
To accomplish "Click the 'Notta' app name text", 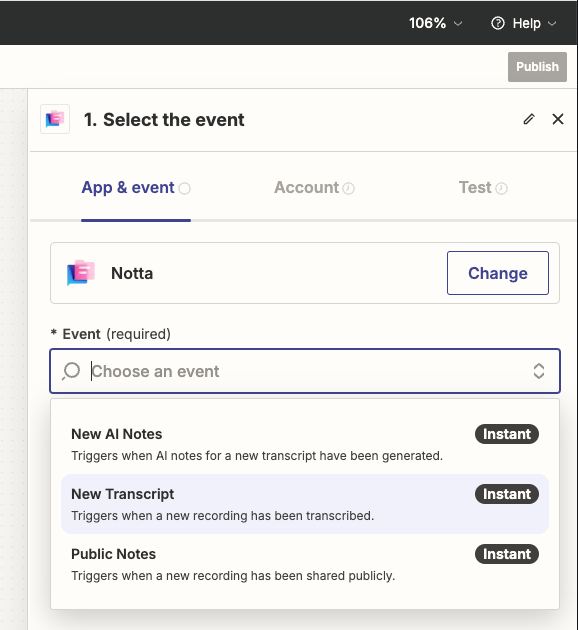I will (x=132, y=274).
